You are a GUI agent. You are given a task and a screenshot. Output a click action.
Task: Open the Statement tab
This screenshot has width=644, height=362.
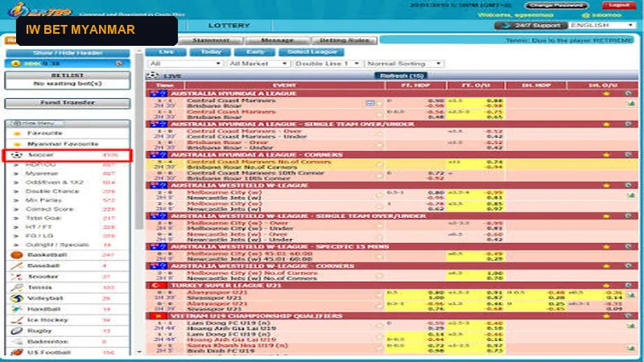(x=211, y=40)
